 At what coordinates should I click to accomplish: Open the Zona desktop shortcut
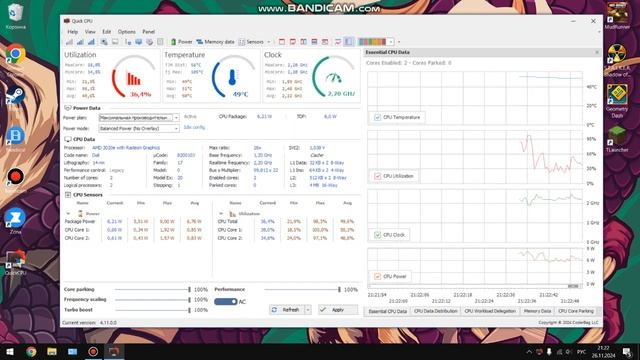(15, 221)
